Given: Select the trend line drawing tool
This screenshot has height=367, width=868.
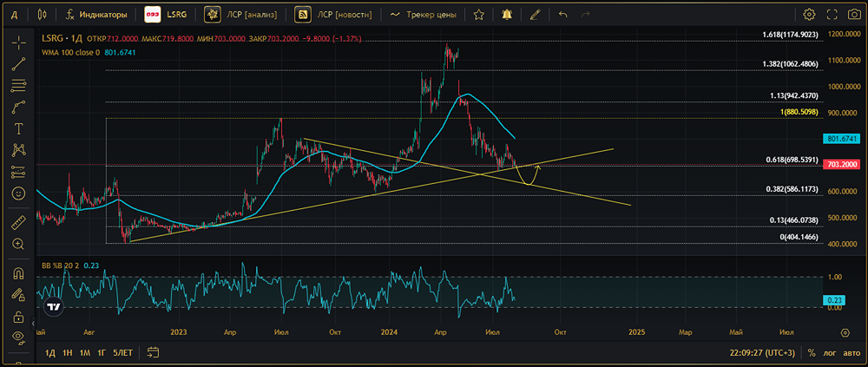Looking at the screenshot, I should 18,64.
